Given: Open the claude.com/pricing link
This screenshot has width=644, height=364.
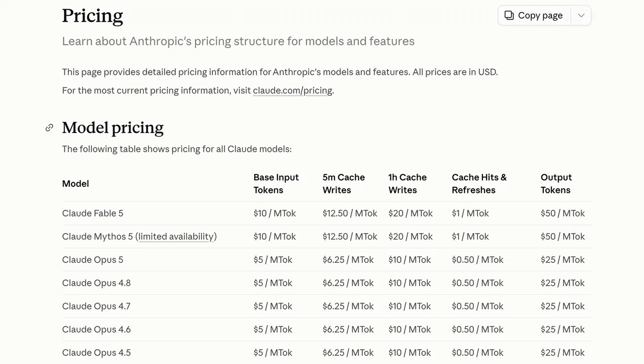Looking at the screenshot, I should pyautogui.click(x=292, y=91).
